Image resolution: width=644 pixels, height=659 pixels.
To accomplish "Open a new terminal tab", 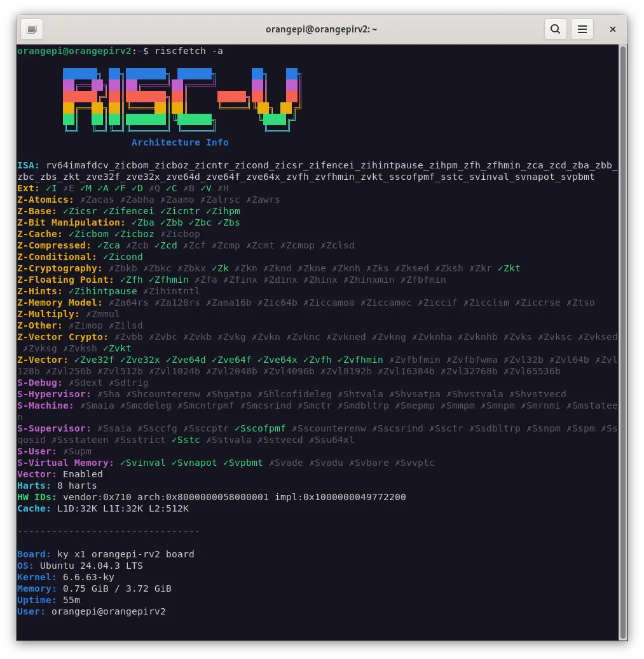I will click(x=32, y=29).
